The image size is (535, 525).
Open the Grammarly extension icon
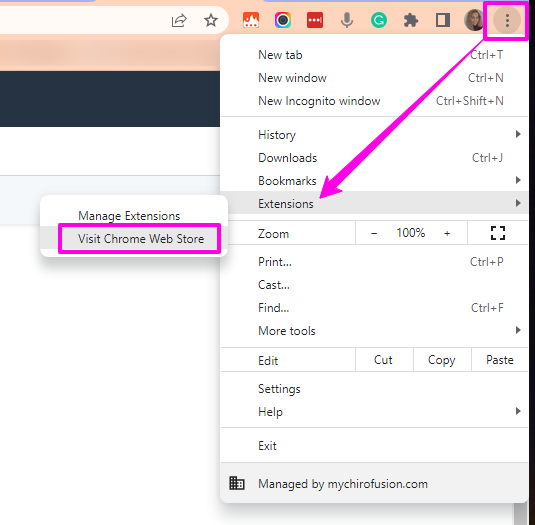[379, 20]
